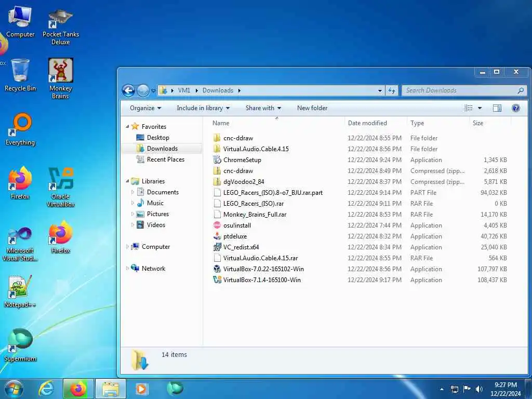This screenshot has width=532, height=399.
Task: Click the Windows Explorer taskbar button
Action: pos(111,389)
